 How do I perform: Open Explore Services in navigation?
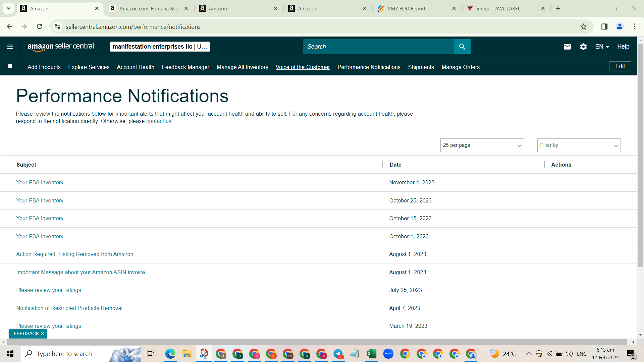(89, 67)
